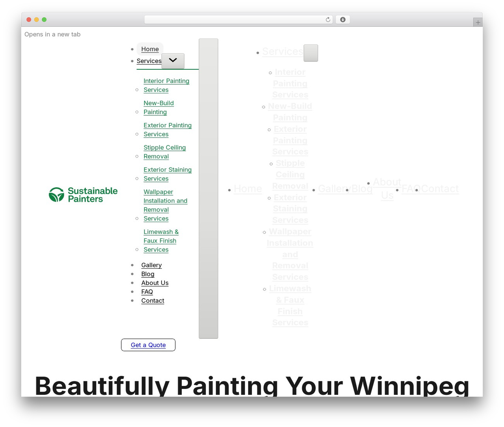Select faded Interior Painting Services link
Viewport: 504px width, 427px height.
(x=290, y=84)
